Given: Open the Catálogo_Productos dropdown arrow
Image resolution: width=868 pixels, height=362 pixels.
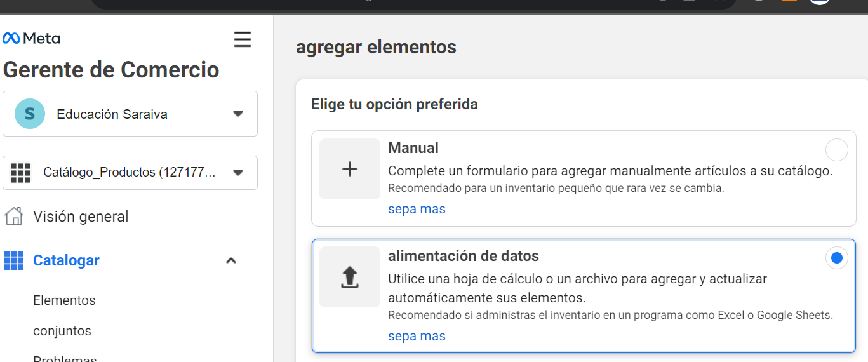Looking at the screenshot, I should click(x=238, y=173).
